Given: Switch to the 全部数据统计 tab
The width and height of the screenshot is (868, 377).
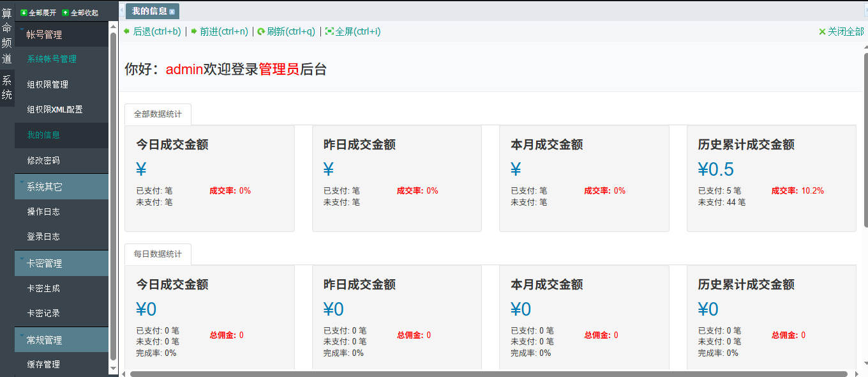Looking at the screenshot, I should [157, 114].
